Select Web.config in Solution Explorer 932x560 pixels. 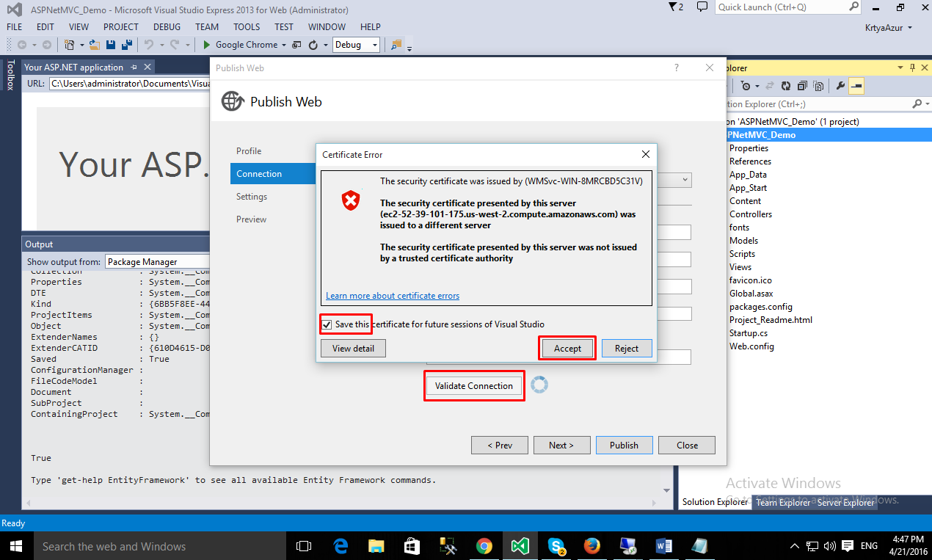click(751, 346)
